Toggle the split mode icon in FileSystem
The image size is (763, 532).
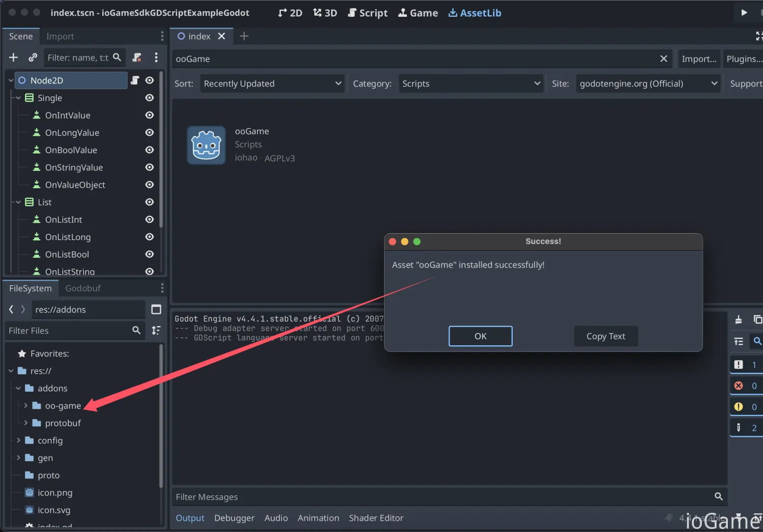pyautogui.click(x=156, y=310)
